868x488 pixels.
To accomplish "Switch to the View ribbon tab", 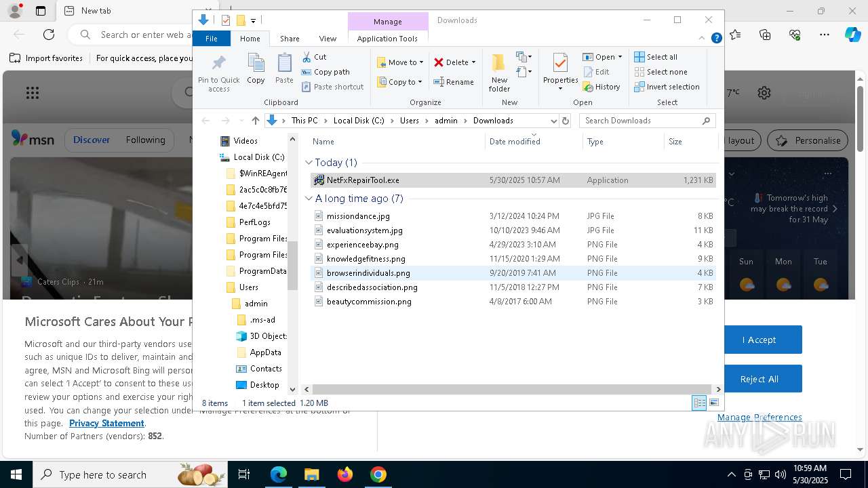I will [328, 39].
